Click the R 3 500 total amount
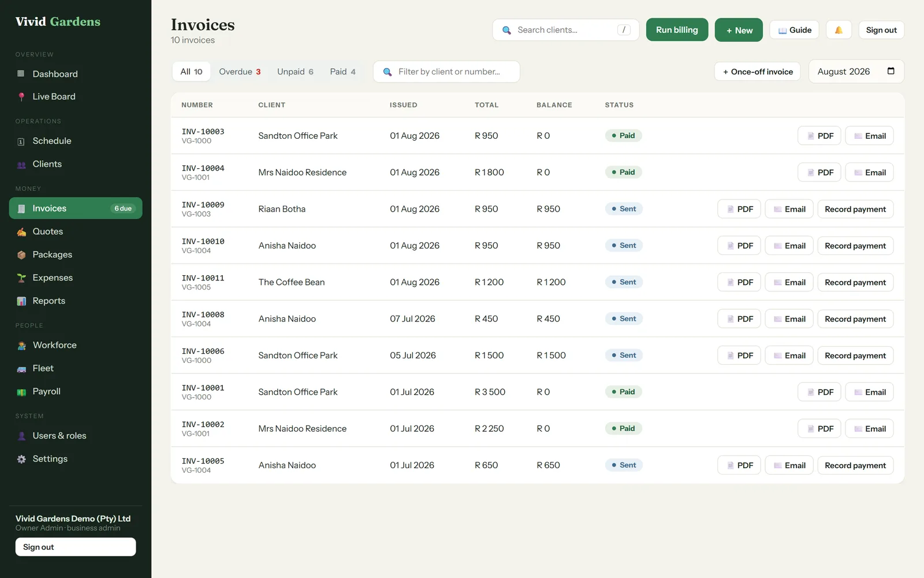This screenshot has width=924, height=578. tap(490, 392)
